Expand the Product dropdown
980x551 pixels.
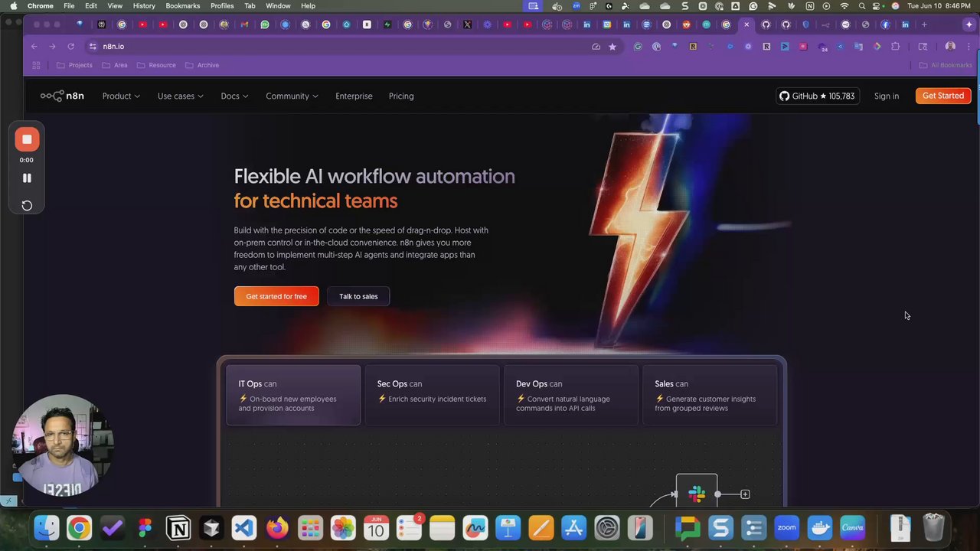tap(121, 96)
